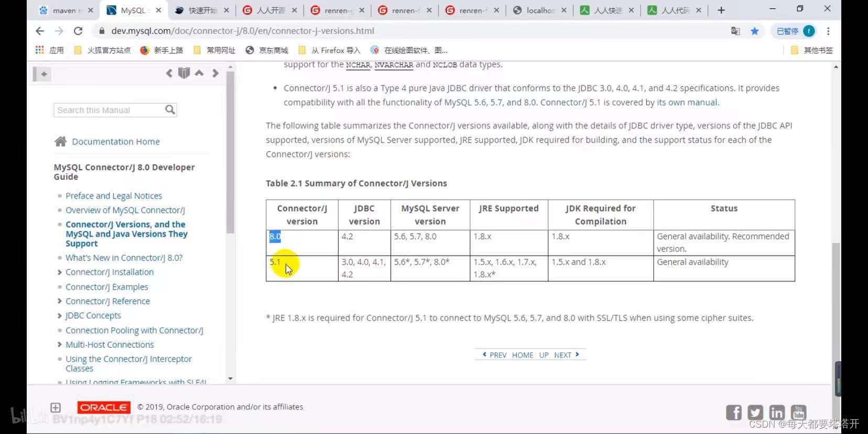Screen dimensions: 868x434
Task: Open the Oracle logo link
Action: point(104,407)
